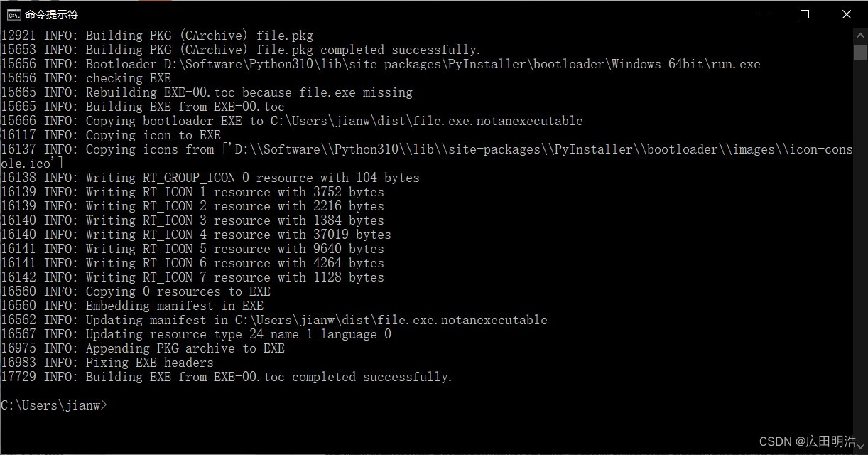This screenshot has height=455, width=868.
Task: Click the C:\Users\jianw> prompt line
Action: (x=53, y=405)
